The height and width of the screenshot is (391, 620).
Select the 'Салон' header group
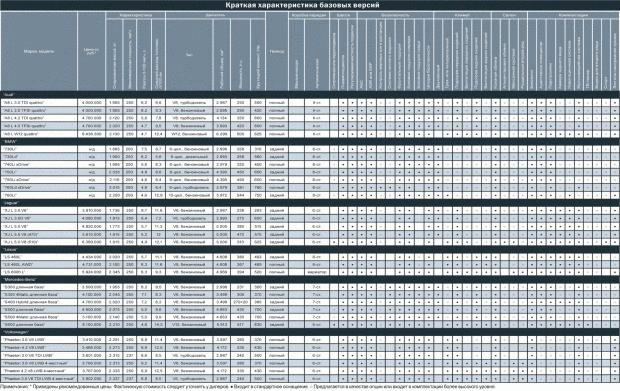click(509, 15)
